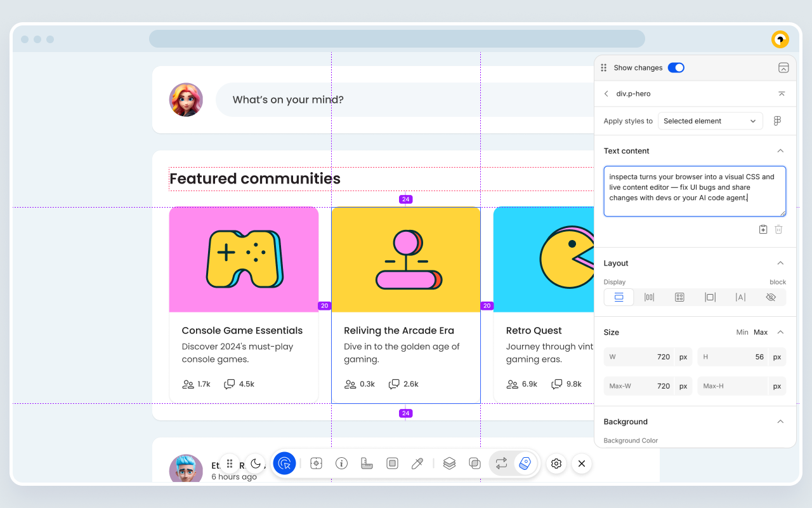Pick the eyedropper color tool
The image size is (812, 508).
pyautogui.click(x=417, y=464)
